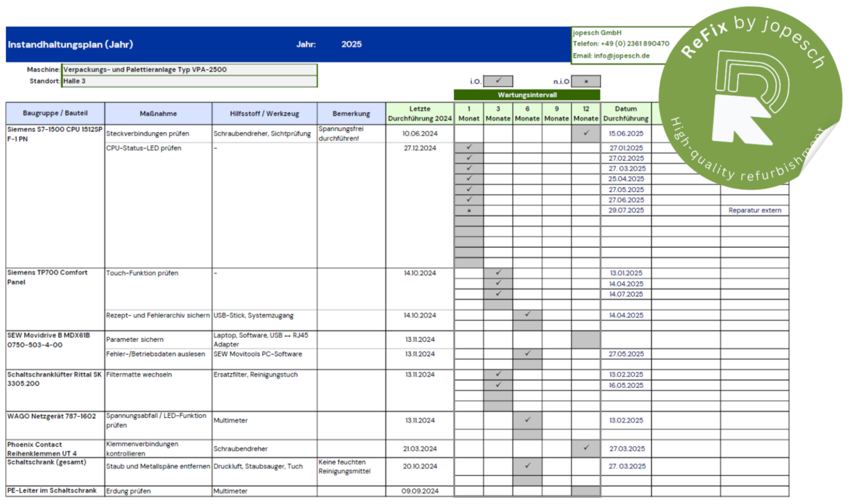Select the 'Maßnahme' column header
Viewport: 849px width, 504px height.
click(x=158, y=113)
